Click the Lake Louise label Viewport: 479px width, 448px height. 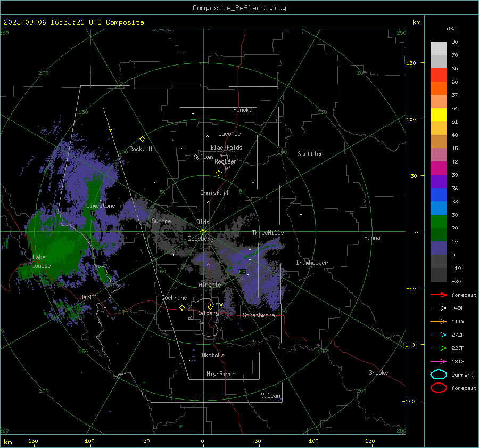(x=41, y=262)
